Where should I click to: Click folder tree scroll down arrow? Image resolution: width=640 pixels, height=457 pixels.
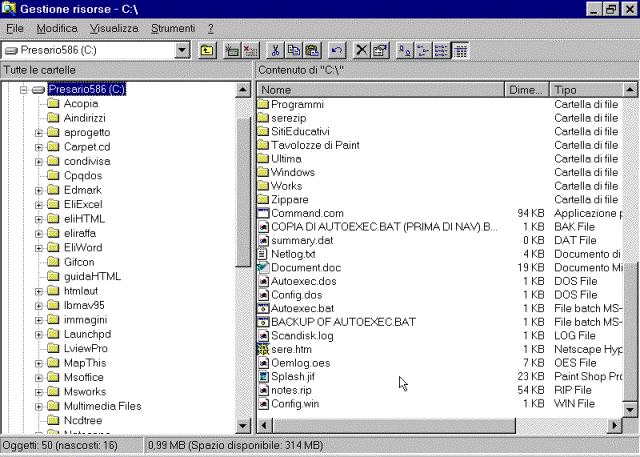click(x=243, y=426)
